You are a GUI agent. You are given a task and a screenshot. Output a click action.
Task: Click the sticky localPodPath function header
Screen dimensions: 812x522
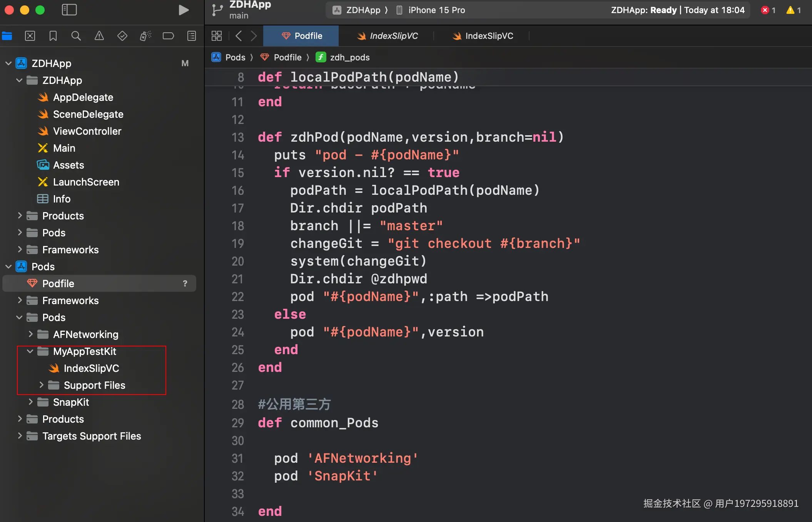[x=358, y=77]
